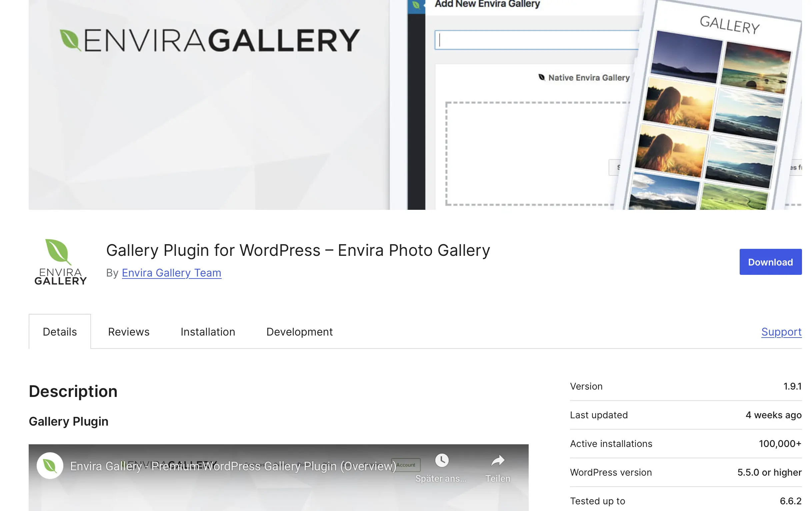The image size is (812, 511).
Task: Click the blue Download button
Action: click(x=771, y=262)
